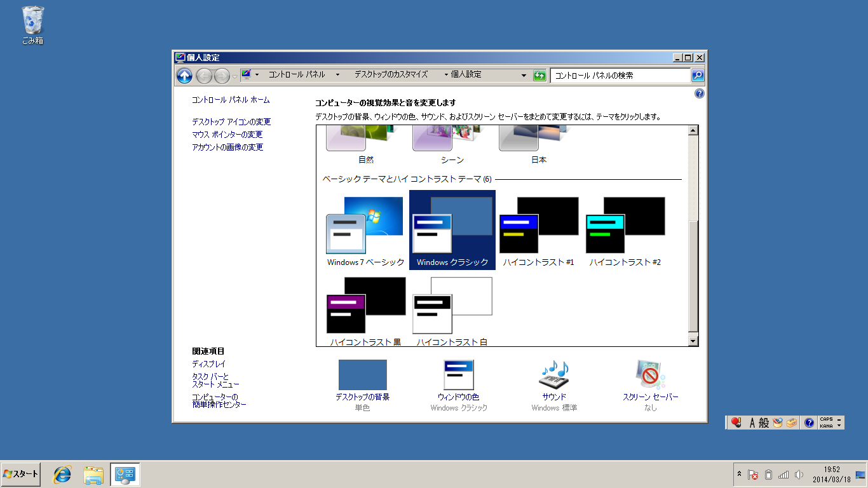The image size is (868, 488).
Task: Open マウス ポインターの変更 link
Action: point(227,134)
